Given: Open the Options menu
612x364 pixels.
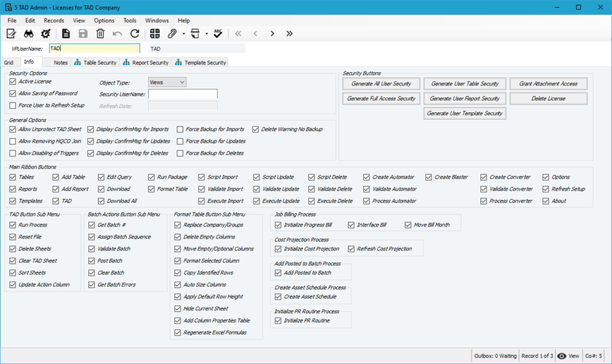Looking at the screenshot, I should tap(104, 20).
